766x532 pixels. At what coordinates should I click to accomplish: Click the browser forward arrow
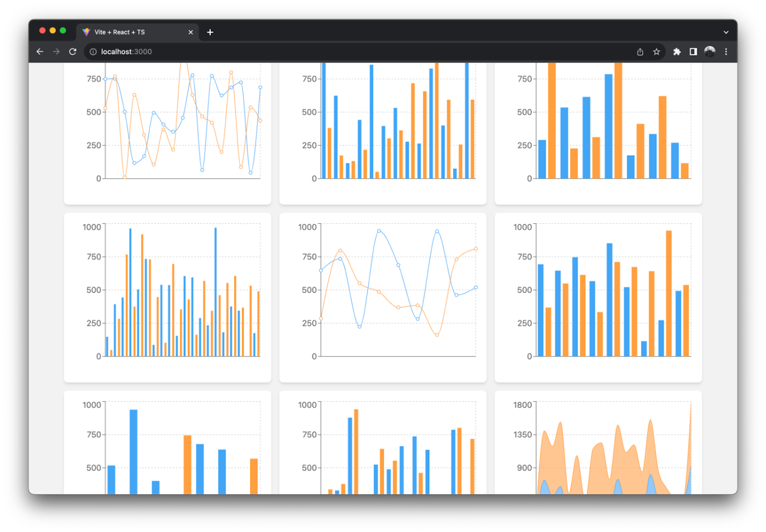point(56,52)
